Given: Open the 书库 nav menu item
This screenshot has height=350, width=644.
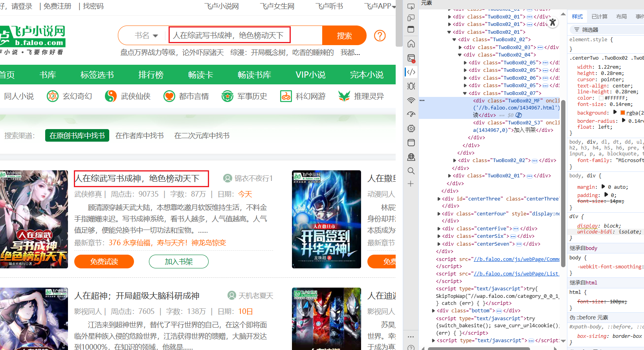Looking at the screenshot, I should click(x=48, y=75).
